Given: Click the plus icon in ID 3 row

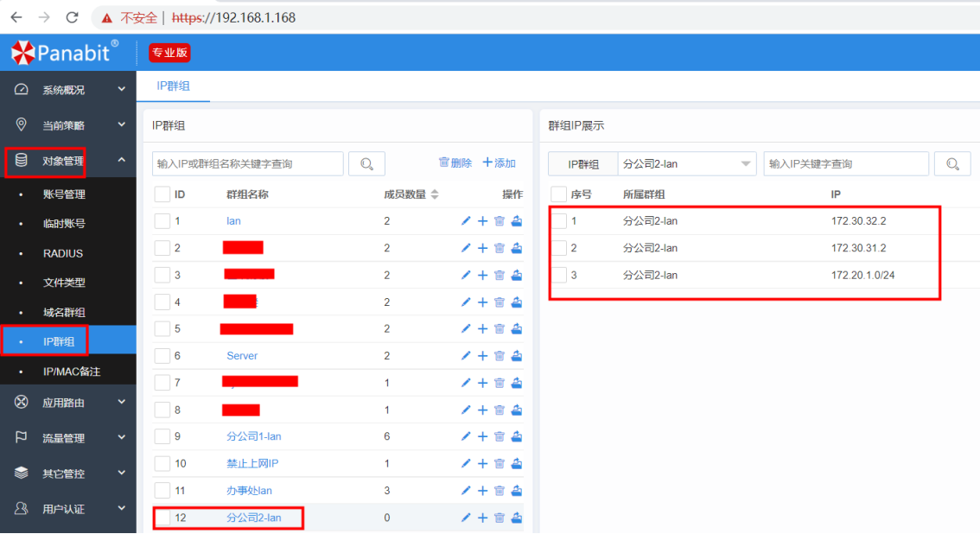Looking at the screenshot, I should click(482, 276).
